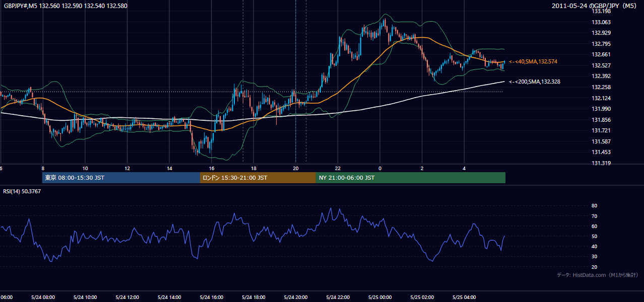Screen dimensions: 644x302
Task: Click hour tick 18 below price chart
Action: pyautogui.click(x=254, y=169)
